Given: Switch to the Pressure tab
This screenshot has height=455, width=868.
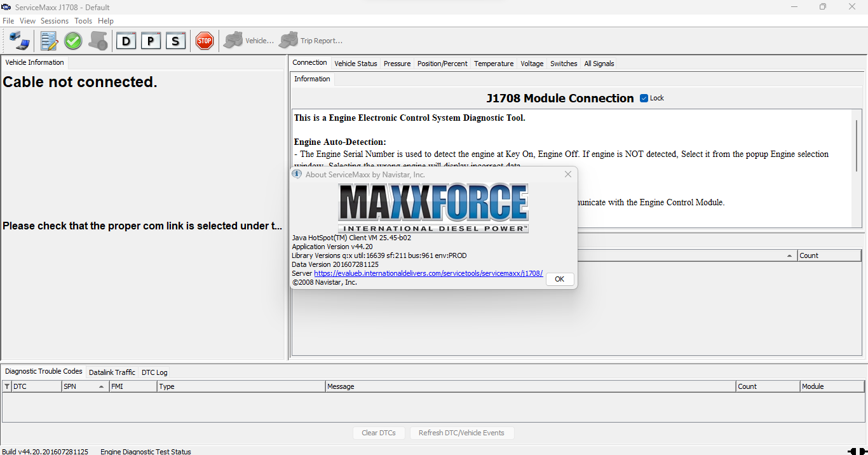Looking at the screenshot, I should 397,64.
